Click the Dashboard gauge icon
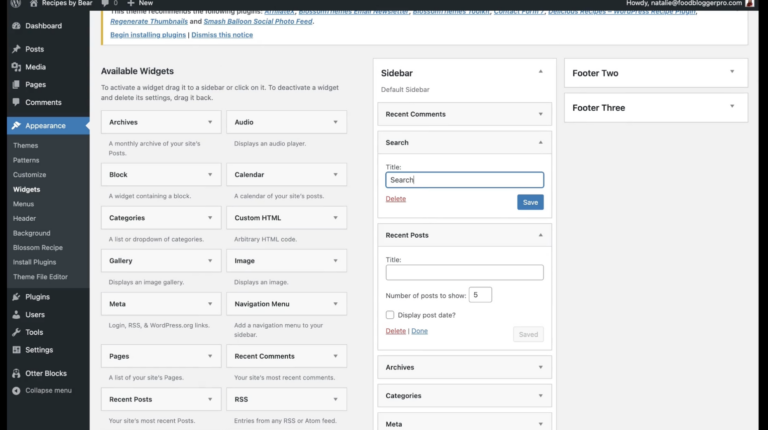The height and width of the screenshot is (430, 768). pos(16,25)
